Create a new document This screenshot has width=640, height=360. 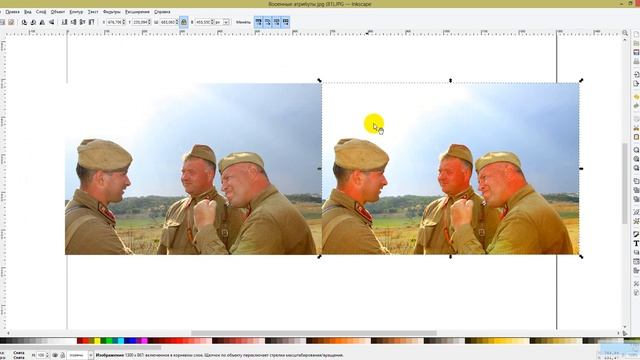tap(636, 34)
